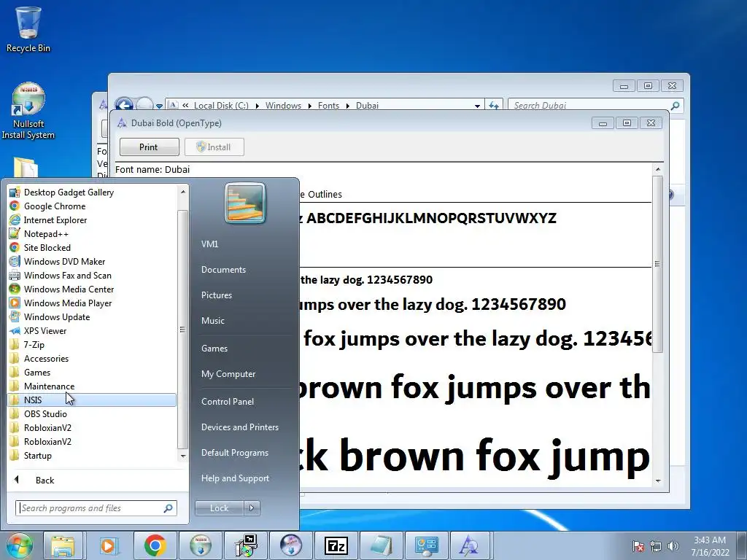747x560 pixels.
Task: Click the network tray icon
Action: tap(656, 546)
